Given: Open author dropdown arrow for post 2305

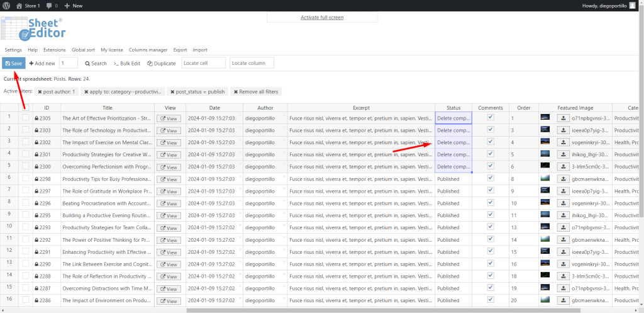Looking at the screenshot, I should (x=284, y=116).
